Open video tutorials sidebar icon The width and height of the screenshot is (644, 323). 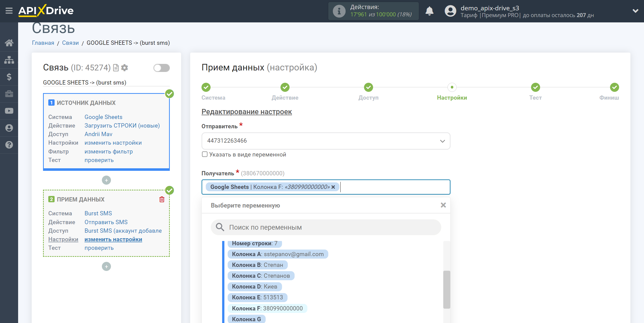9,111
